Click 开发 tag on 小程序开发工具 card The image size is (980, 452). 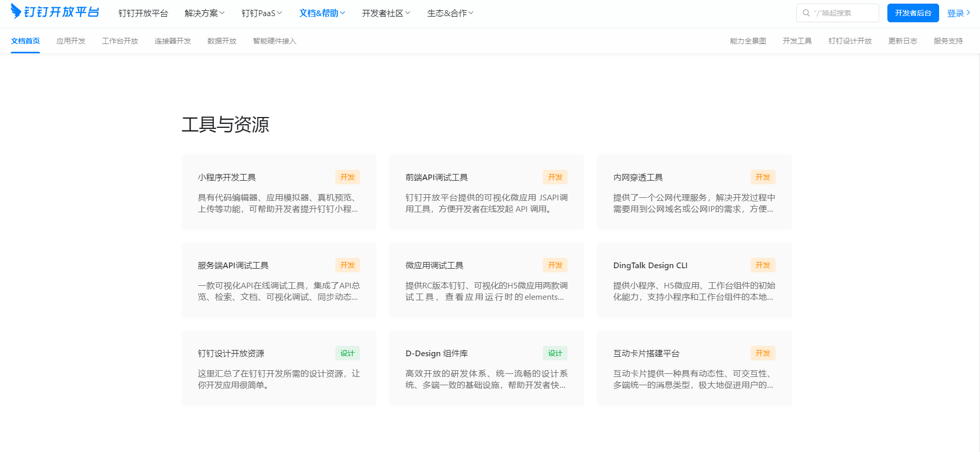(x=348, y=177)
